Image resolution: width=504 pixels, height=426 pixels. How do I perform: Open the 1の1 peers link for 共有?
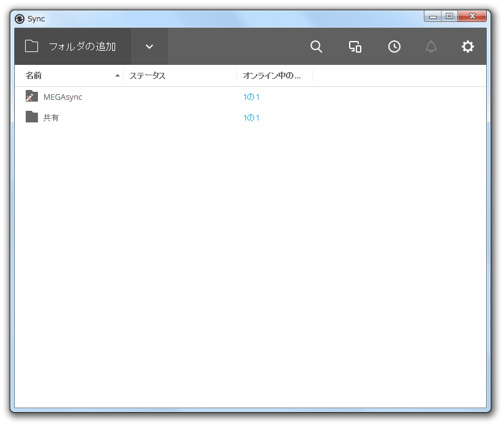click(x=251, y=118)
